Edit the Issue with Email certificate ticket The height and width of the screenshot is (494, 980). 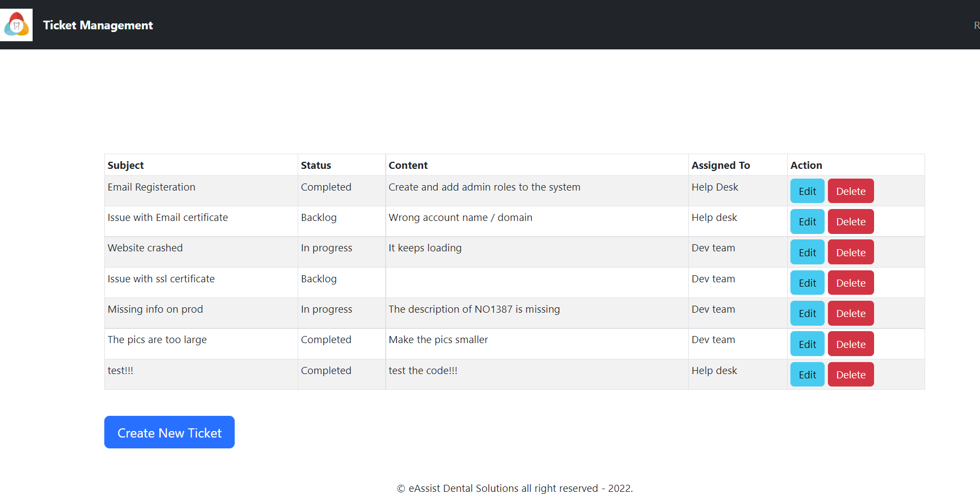[x=807, y=221]
